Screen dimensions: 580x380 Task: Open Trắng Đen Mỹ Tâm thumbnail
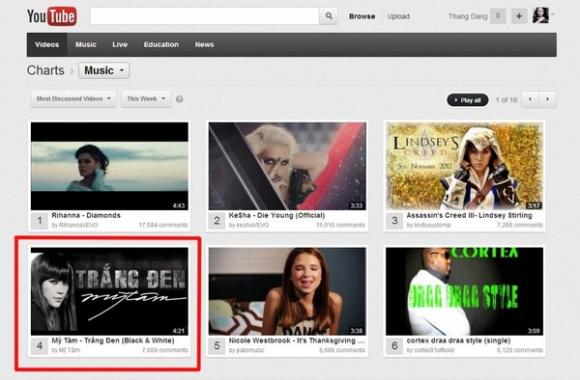pos(109,291)
